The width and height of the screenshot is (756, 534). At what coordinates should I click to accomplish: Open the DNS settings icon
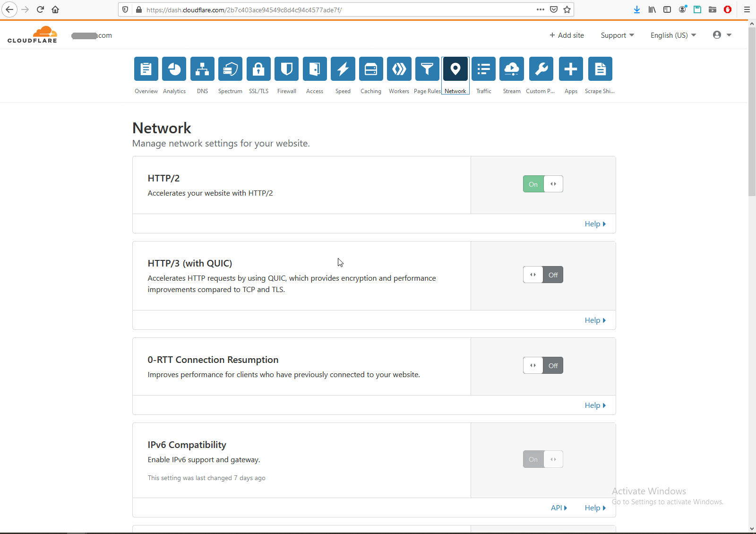pos(202,69)
